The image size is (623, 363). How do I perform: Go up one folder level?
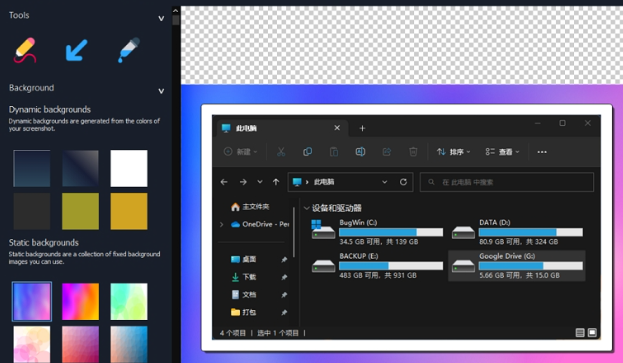(276, 182)
